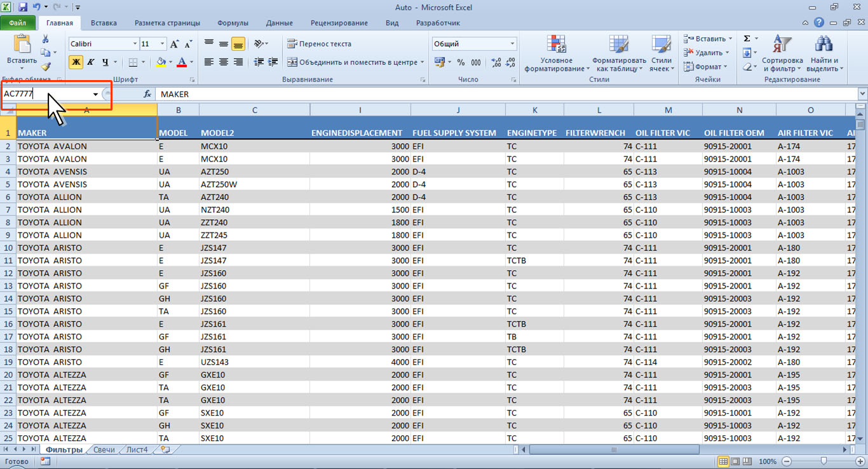Viewport: 868px width, 469px height.
Task: Open the Файл tab
Action: pyautogui.click(x=18, y=23)
